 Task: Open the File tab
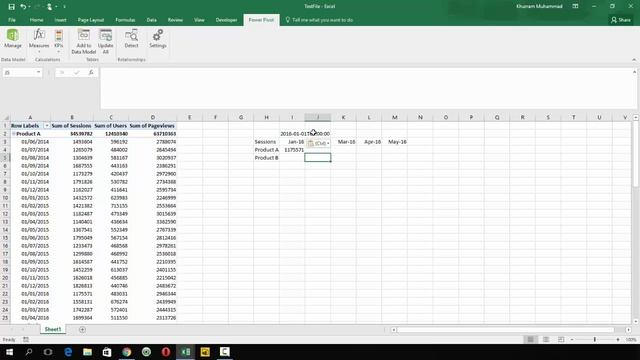coord(12,20)
